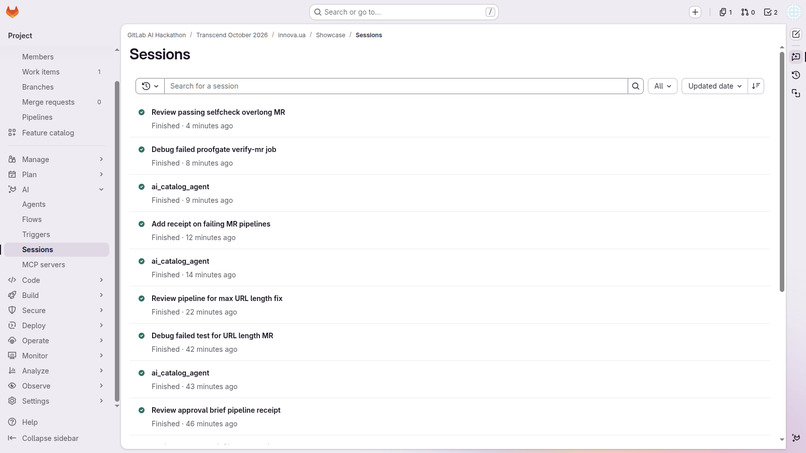This screenshot has height=453, width=806.
Task: Open assigned issues counter icon
Action: 725,12
